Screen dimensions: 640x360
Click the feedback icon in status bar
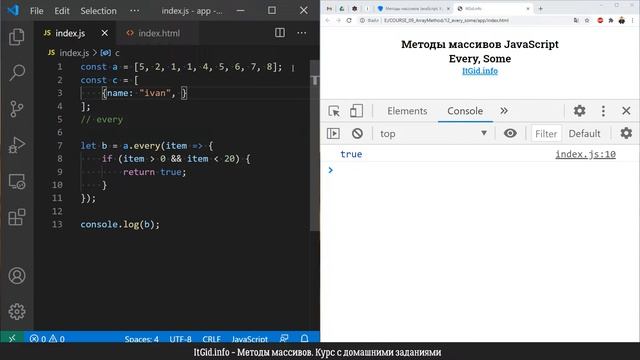click(x=284, y=338)
